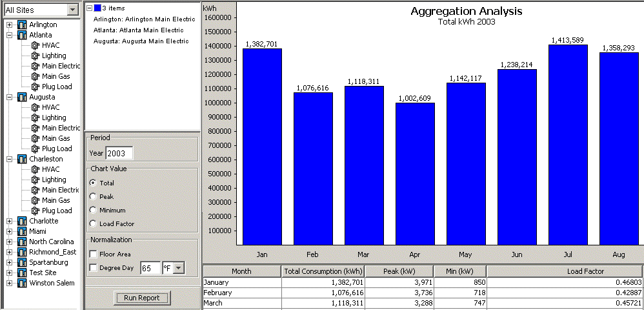The width and height of the screenshot is (644, 310).
Task: Select the Peak chart value radio button
Action: tap(94, 196)
